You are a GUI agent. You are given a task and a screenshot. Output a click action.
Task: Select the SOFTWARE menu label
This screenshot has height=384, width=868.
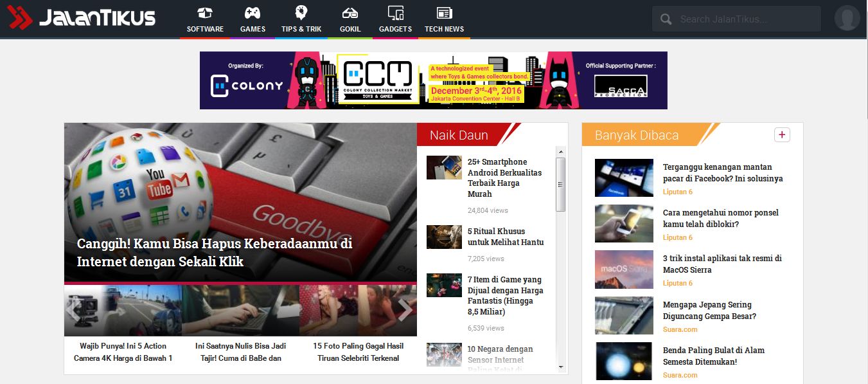pyautogui.click(x=205, y=29)
